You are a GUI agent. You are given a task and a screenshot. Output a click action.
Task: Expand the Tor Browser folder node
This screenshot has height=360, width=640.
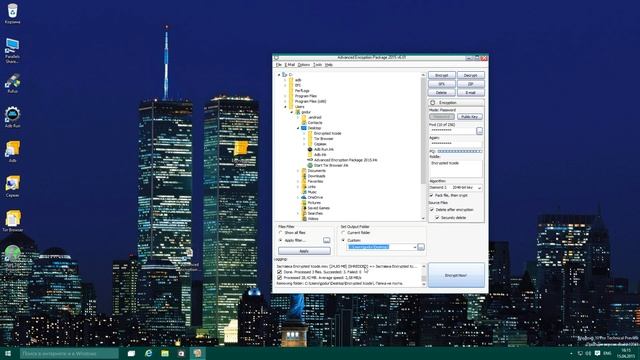coord(304,139)
